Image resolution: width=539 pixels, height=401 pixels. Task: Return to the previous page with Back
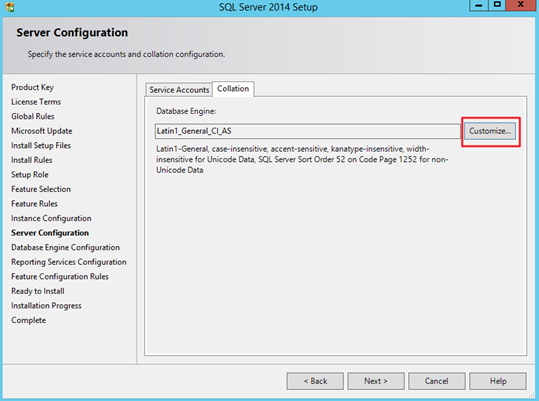315,381
